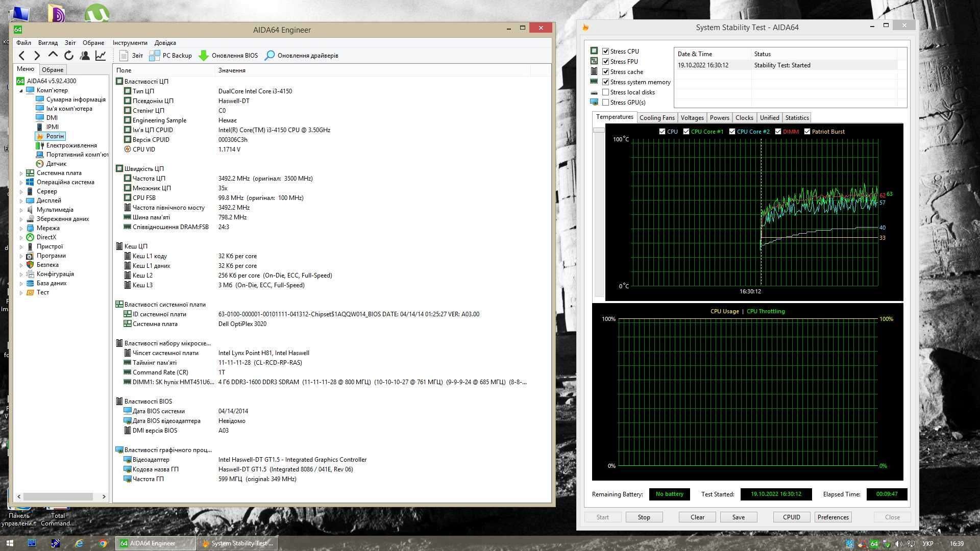
Task: Click Оновлення BIOS toolbar button
Action: 228,56
